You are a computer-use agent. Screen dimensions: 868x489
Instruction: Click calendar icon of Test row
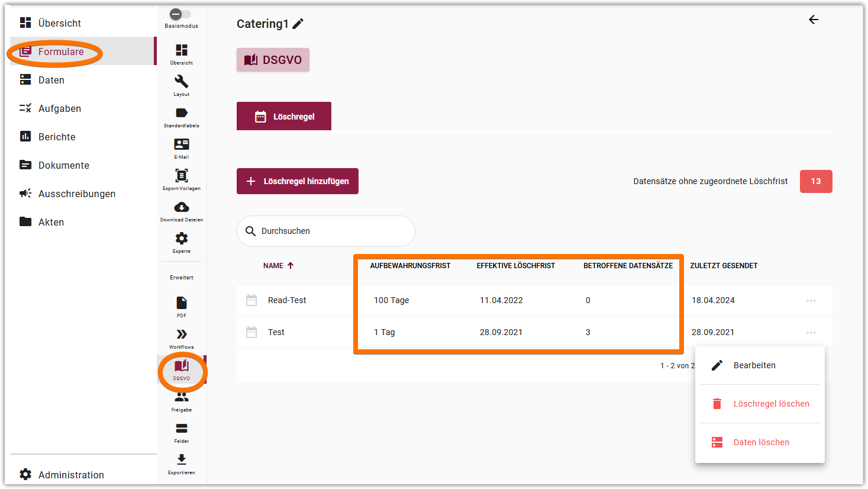(251, 332)
